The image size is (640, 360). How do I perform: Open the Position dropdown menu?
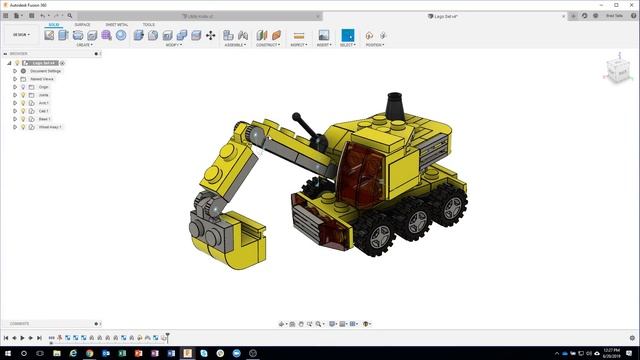click(375, 45)
